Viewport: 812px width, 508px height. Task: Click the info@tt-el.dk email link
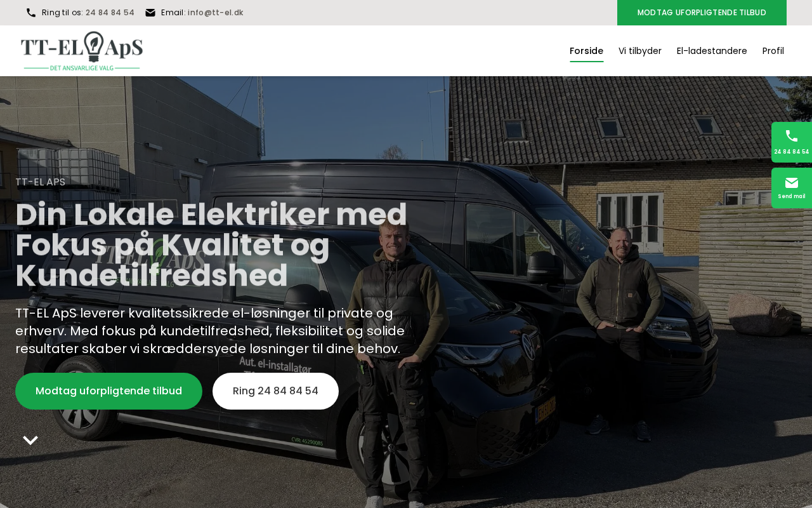[216, 13]
